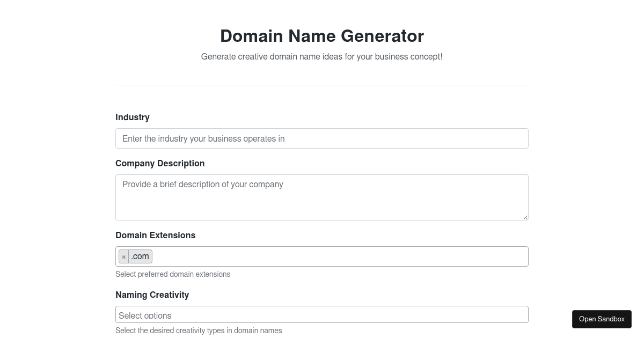Click the "Company Description" heading

coord(160,163)
